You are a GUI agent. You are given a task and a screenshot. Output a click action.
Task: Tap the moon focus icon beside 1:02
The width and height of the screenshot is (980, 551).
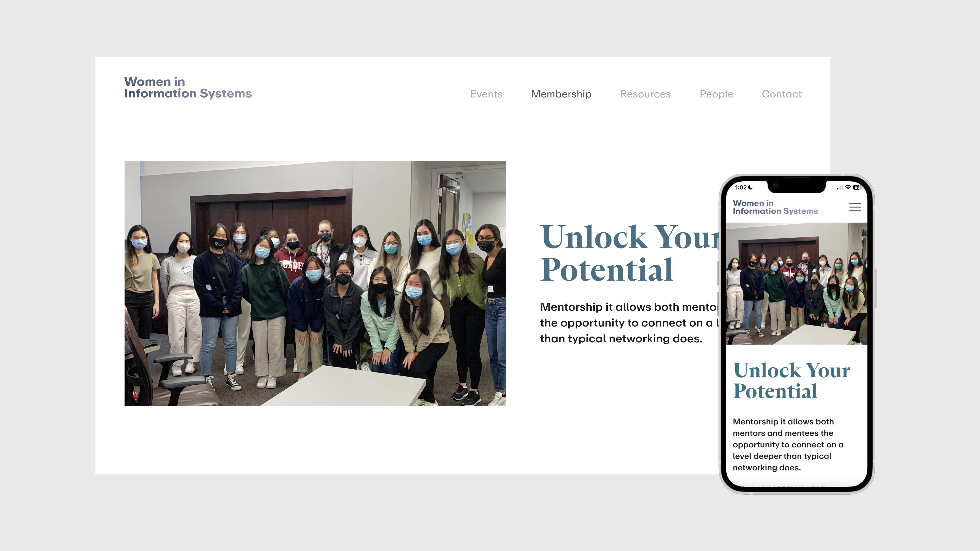click(x=750, y=187)
